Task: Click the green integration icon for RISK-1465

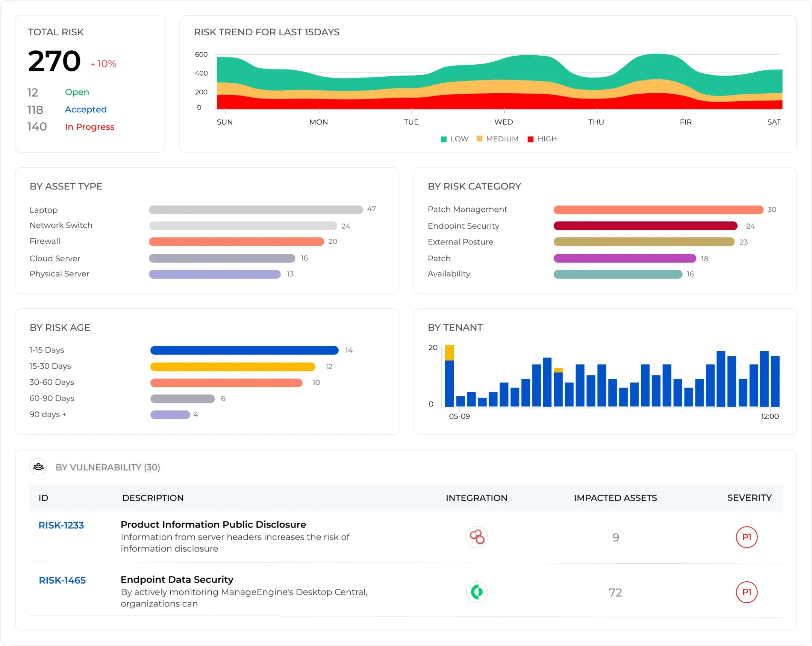Action: pos(477,592)
